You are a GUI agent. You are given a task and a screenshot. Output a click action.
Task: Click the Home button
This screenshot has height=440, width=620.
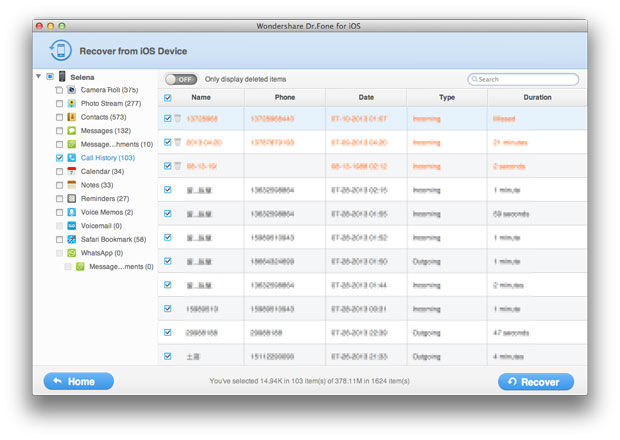(79, 381)
